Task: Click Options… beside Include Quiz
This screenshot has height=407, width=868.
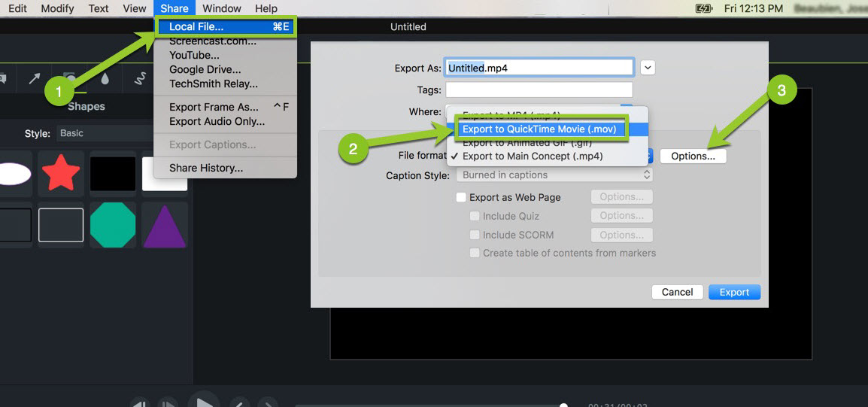Action: click(621, 216)
